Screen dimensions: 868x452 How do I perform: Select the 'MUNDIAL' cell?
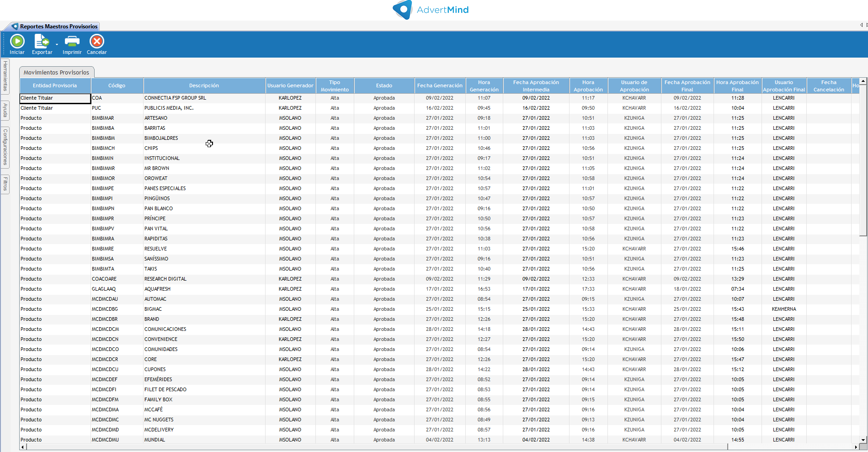pyautogui.click(x=204, y=440)
